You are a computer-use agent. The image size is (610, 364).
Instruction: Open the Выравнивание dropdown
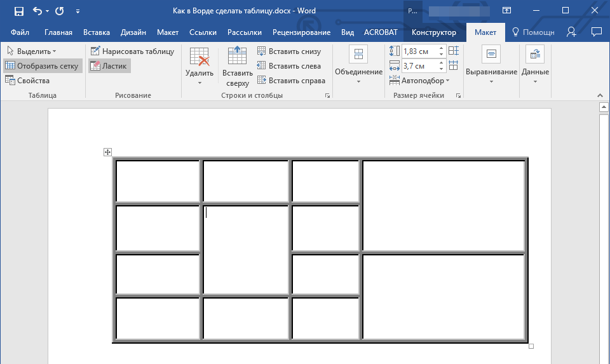tap(491, 65)
